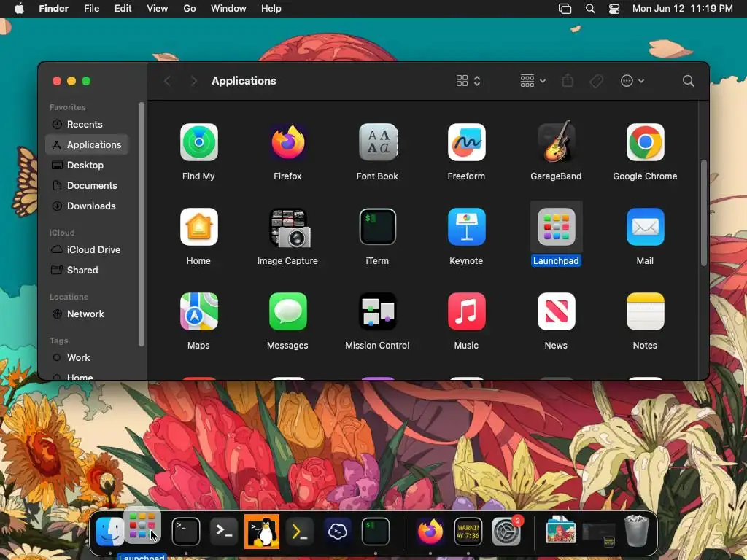Open the yellow prompt terminal Dock icon
747x560 pixels.
(x=300, y=532)
